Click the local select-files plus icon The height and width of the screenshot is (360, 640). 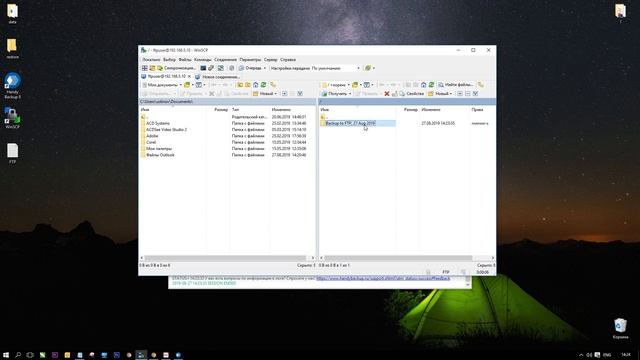[284, 94]
